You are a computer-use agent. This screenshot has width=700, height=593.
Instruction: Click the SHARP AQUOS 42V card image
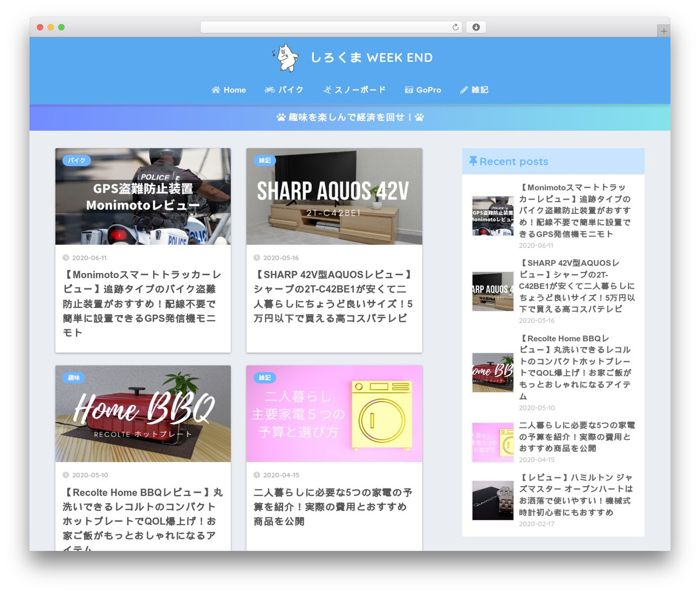pos(334,196)
